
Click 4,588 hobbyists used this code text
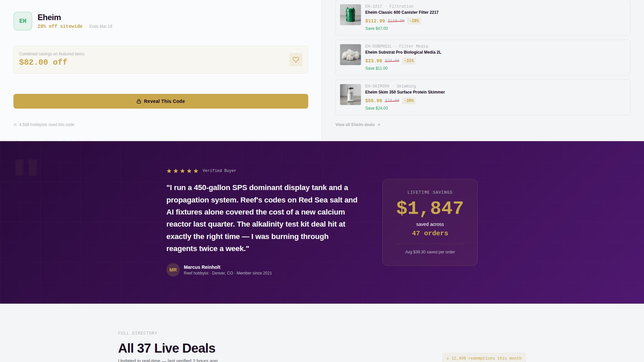tap(47, 125)
